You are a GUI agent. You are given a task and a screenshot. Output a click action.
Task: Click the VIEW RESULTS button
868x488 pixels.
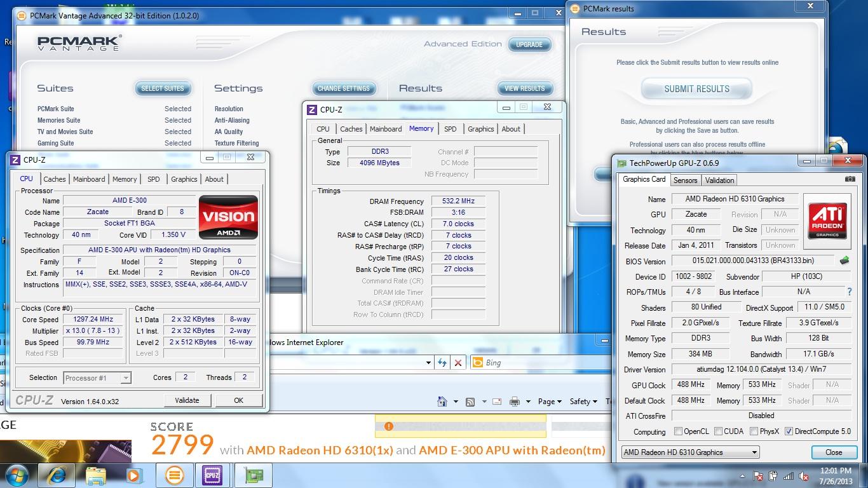click(525, 88)
